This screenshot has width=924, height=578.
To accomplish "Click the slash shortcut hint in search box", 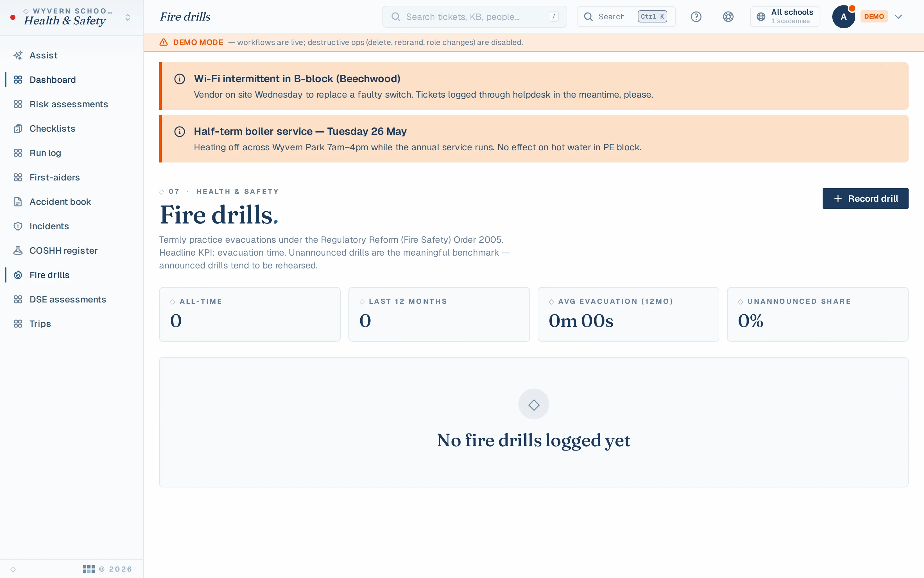I will click(554, 17).
